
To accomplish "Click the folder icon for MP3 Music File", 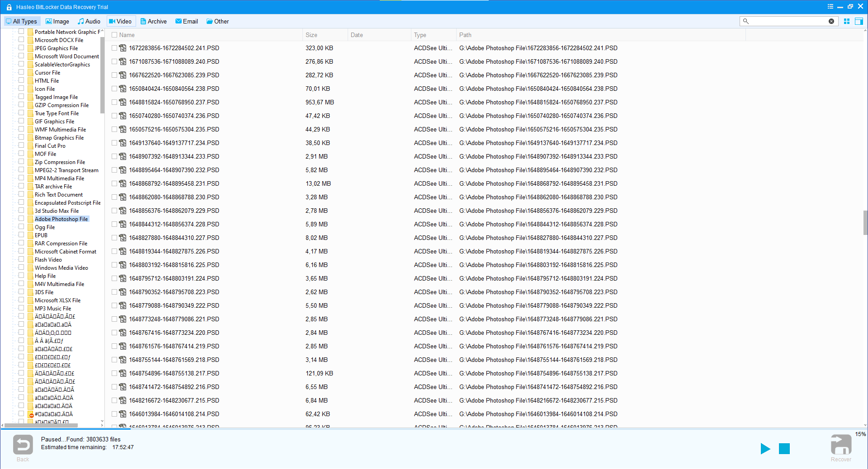I will (30, 309).
